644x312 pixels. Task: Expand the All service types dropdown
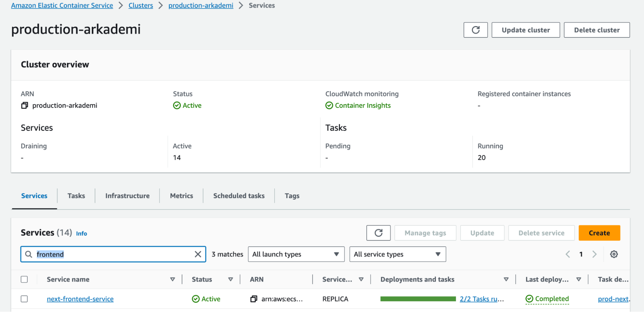coord(397,254)
